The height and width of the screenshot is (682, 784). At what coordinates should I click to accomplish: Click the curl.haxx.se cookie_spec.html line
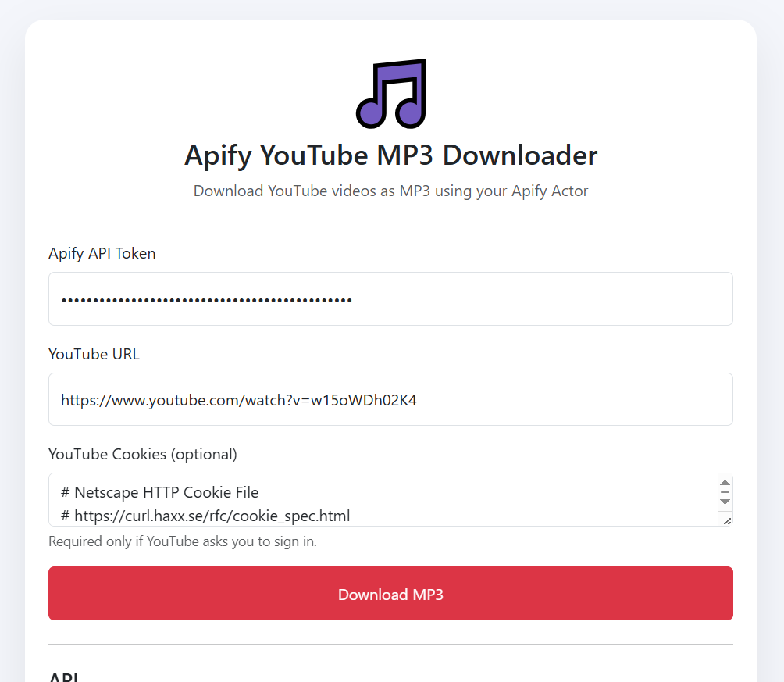(205, 516)
